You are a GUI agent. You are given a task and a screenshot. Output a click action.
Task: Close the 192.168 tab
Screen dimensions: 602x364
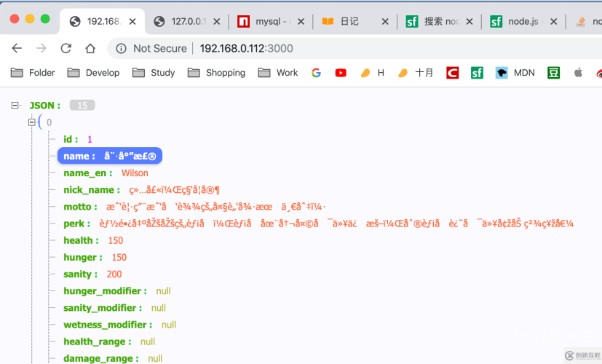[132, 22]
